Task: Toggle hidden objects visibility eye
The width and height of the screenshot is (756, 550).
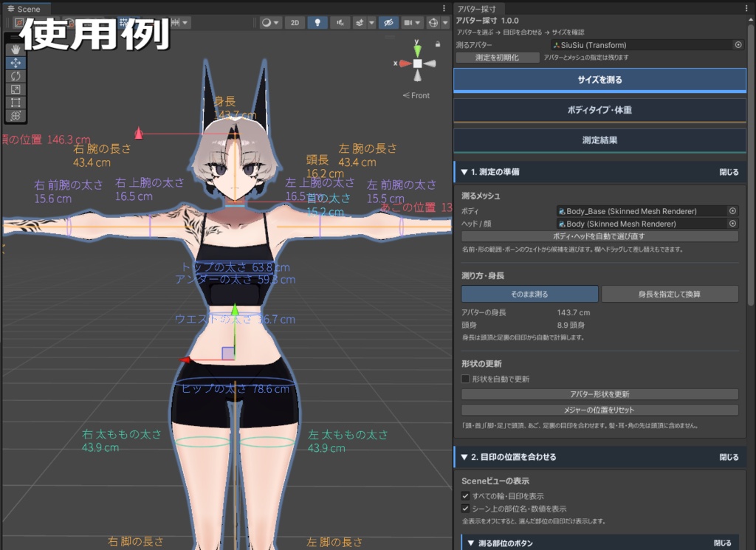Action: (388, 23)
